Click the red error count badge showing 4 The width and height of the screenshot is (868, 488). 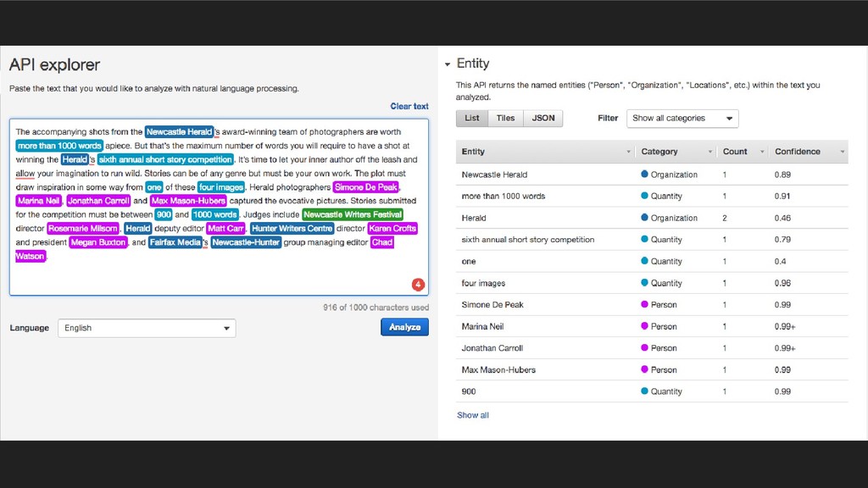pos(418,285)
